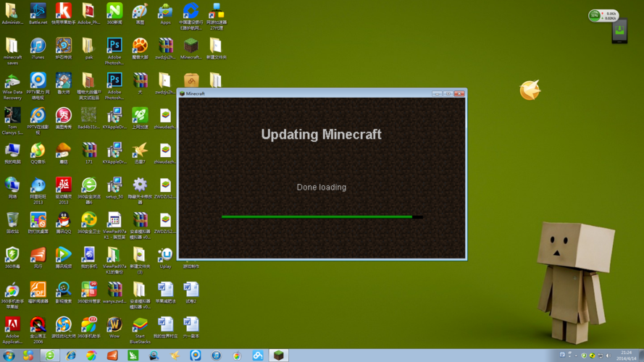
Task: Open the green 360 news N icon
Action: (114, 14)
